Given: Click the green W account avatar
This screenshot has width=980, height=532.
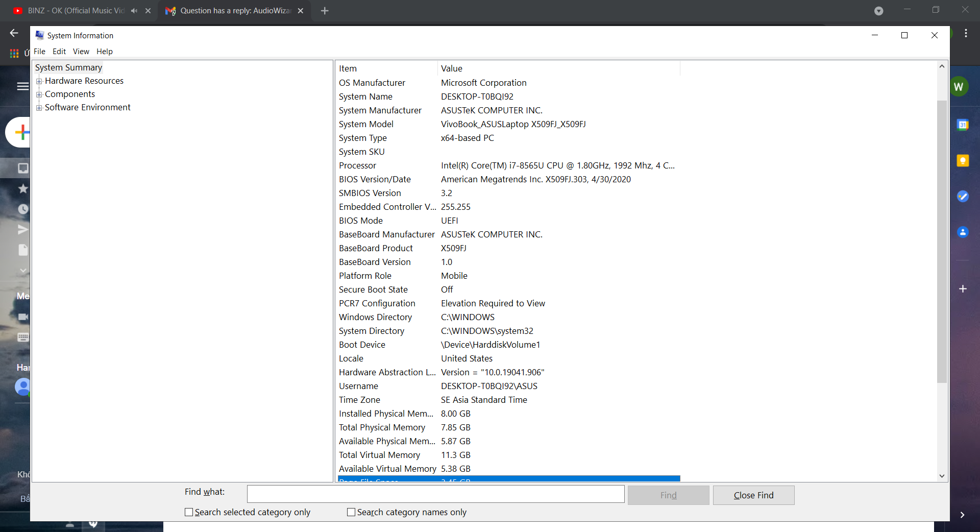Looking at the screenshot, I should pos(959,86).
